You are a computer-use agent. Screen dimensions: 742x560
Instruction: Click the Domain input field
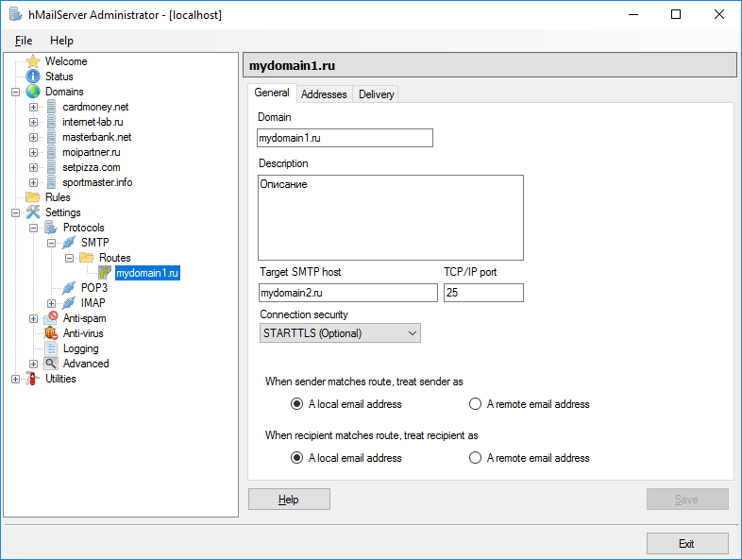tap(345, 138)
